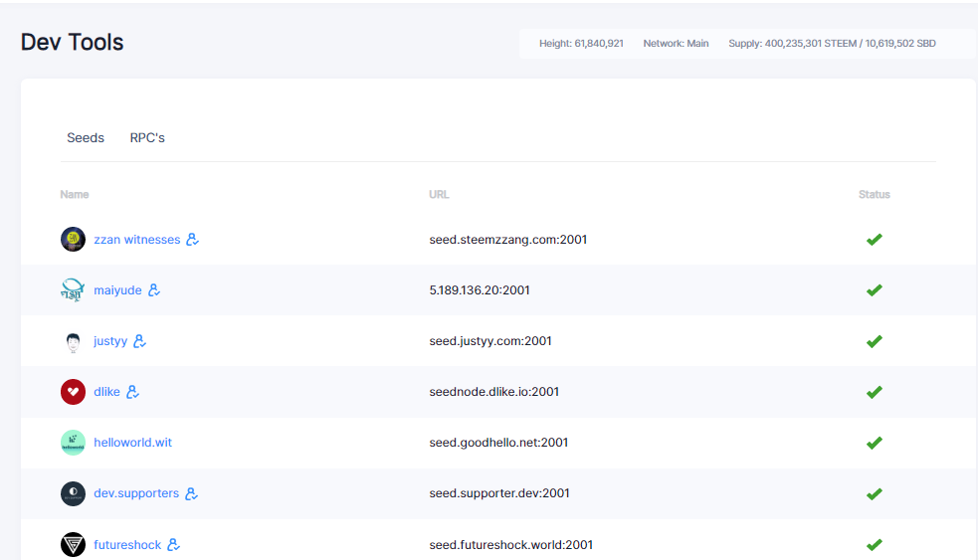Viewport: 978px width, 560px height.
Task: Select URL seed.goodhello.net:2001
Action: (x=498, y=443)
